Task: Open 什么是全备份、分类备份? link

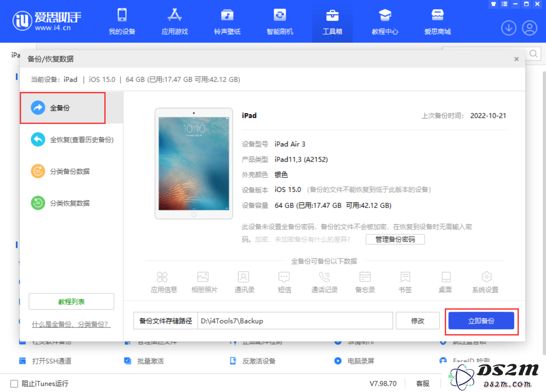Action: coord(71,325)
